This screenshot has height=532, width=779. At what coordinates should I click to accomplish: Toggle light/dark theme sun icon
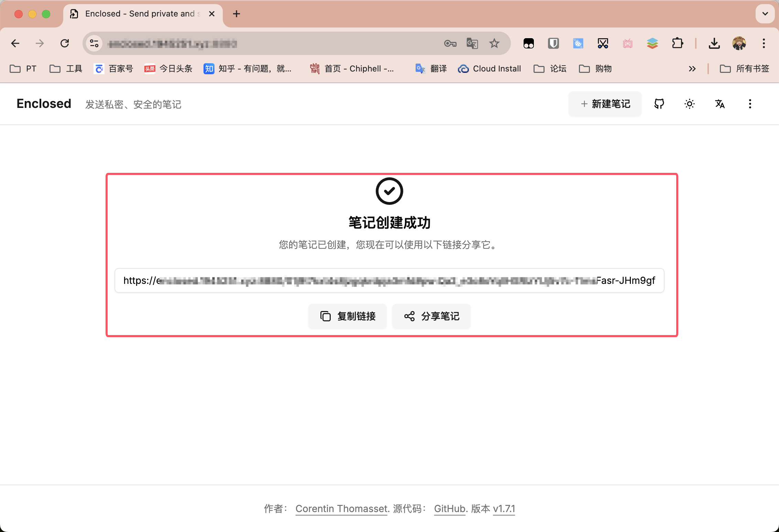689,104
